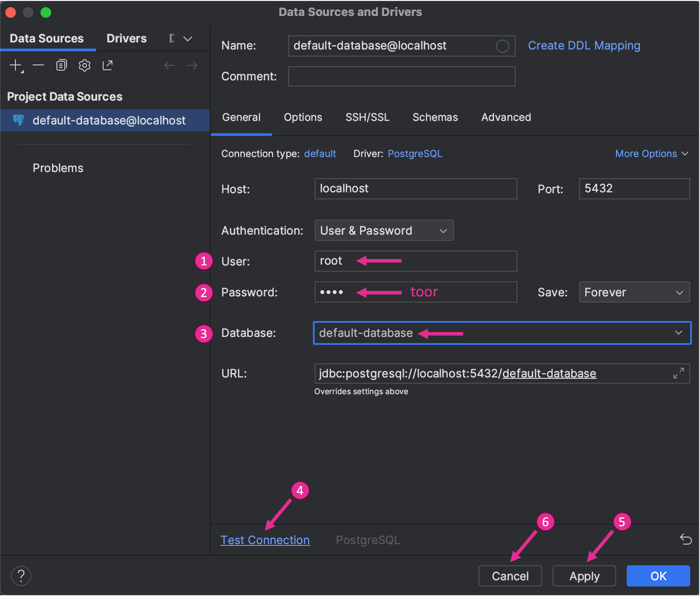Switch to the Data Sources tab
Viewport: 700px width, 596px height.
point(47,39)
